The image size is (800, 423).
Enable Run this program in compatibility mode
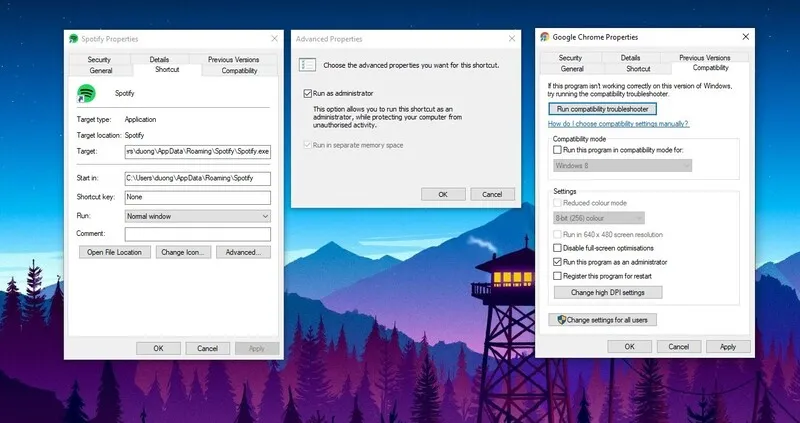[558, 149]
